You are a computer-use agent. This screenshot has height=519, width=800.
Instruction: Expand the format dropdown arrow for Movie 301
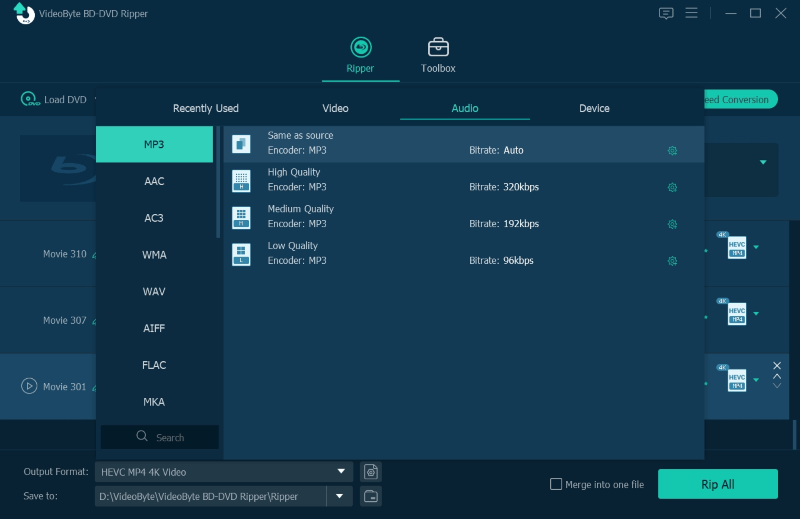pos(756,380)
